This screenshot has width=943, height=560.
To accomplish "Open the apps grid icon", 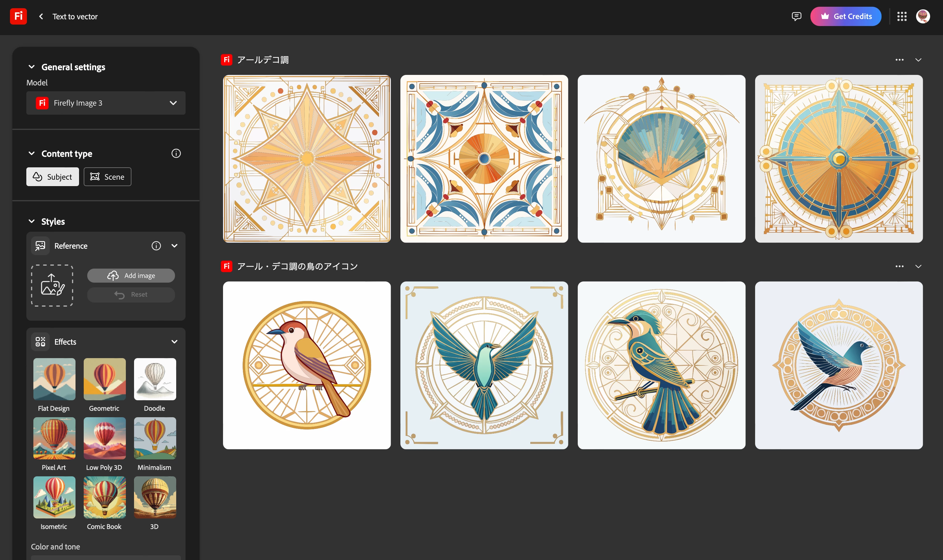I will (x=902, y=16).
